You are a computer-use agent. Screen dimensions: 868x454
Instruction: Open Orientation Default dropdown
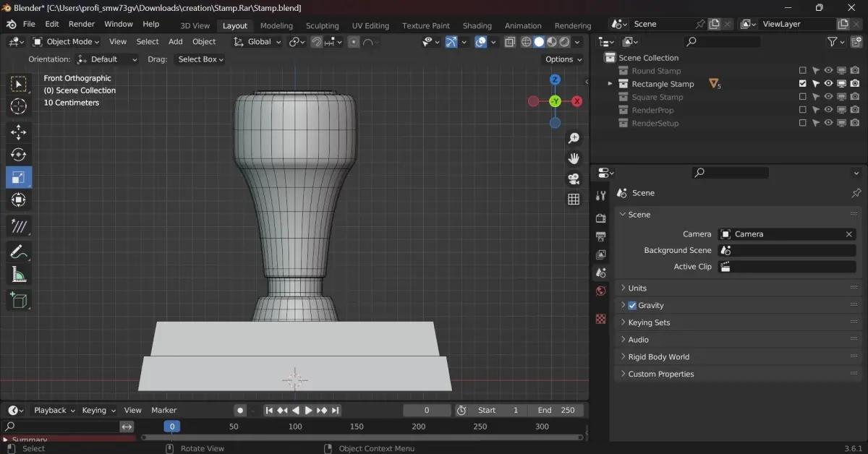(107, 59)
